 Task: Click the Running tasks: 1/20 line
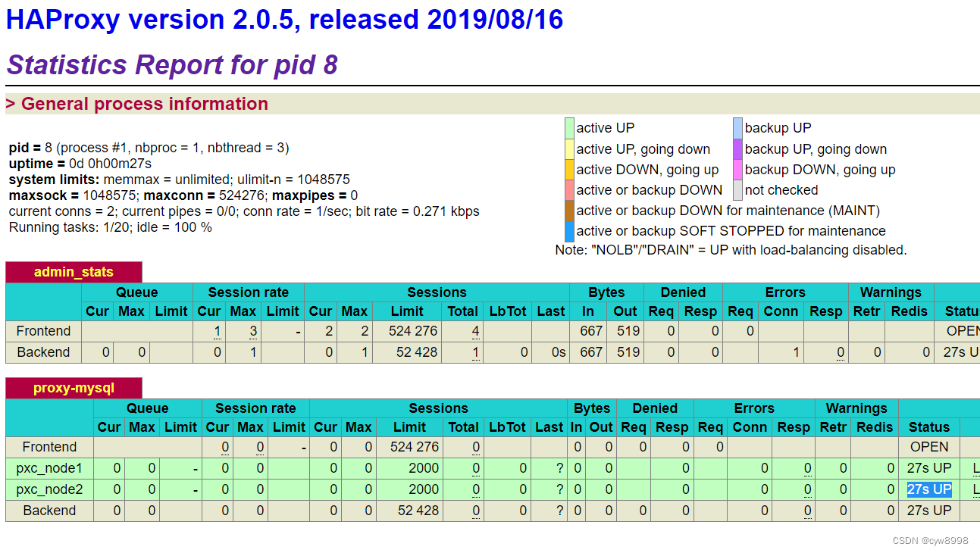pyautogui.click(x=111, y=227)
